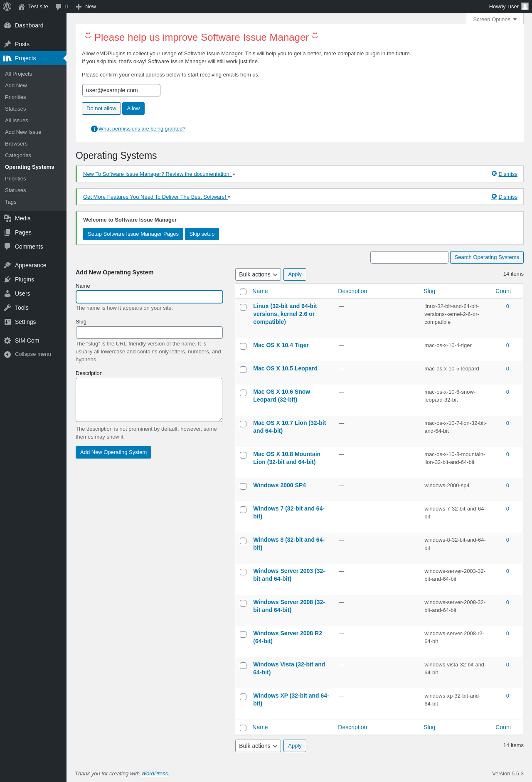This screenshot has height=782, width=532.
Task: Click the Tools wrench icon
Action: point(7,308)
